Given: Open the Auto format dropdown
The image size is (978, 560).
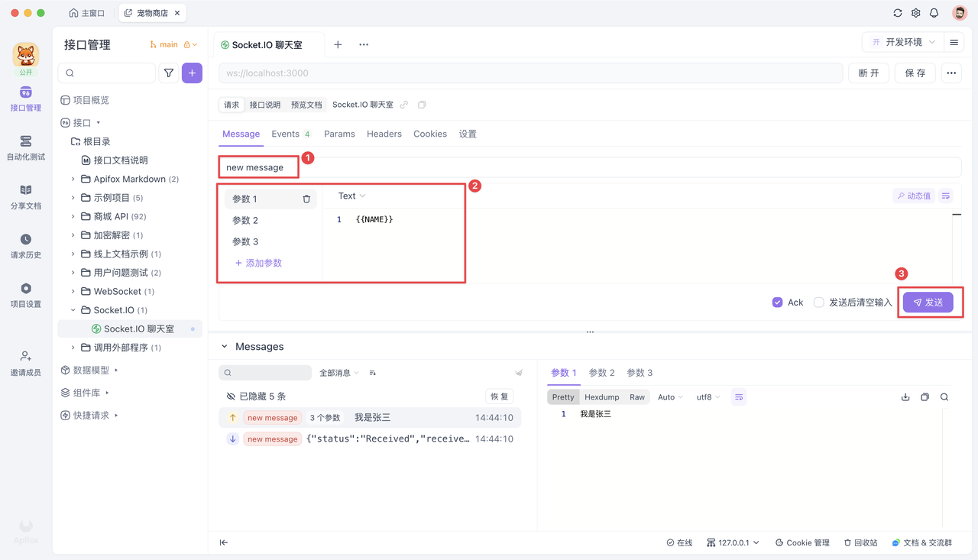Looking at the screenshot, I should pyautogui.click(x=670, y=397).
